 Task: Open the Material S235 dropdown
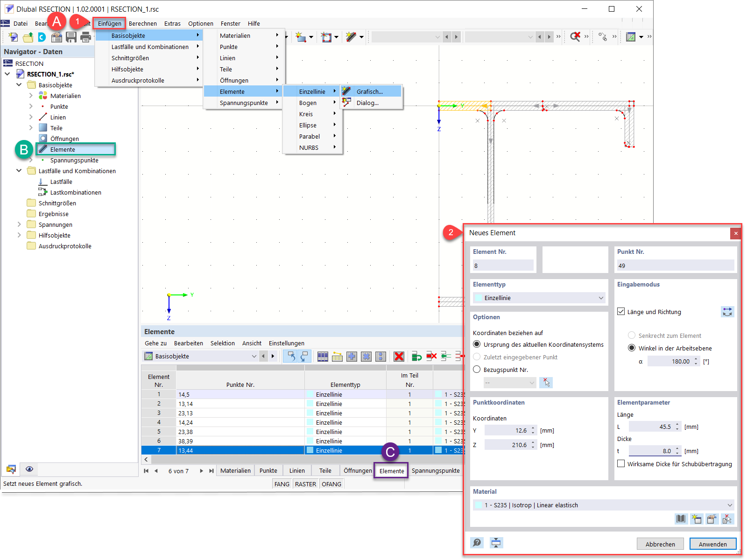click(603, 505)
